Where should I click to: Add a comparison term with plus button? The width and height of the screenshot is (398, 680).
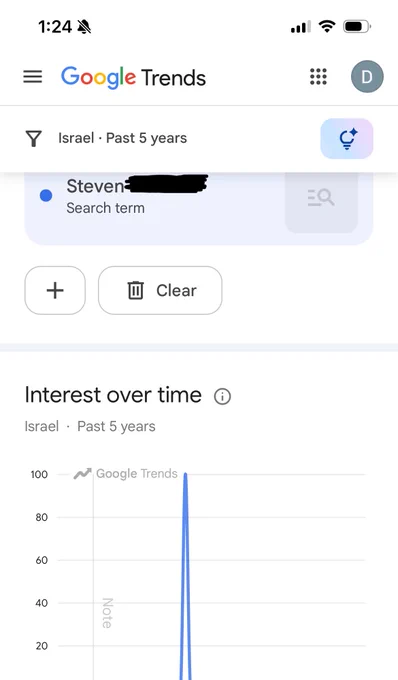(55, 290)
